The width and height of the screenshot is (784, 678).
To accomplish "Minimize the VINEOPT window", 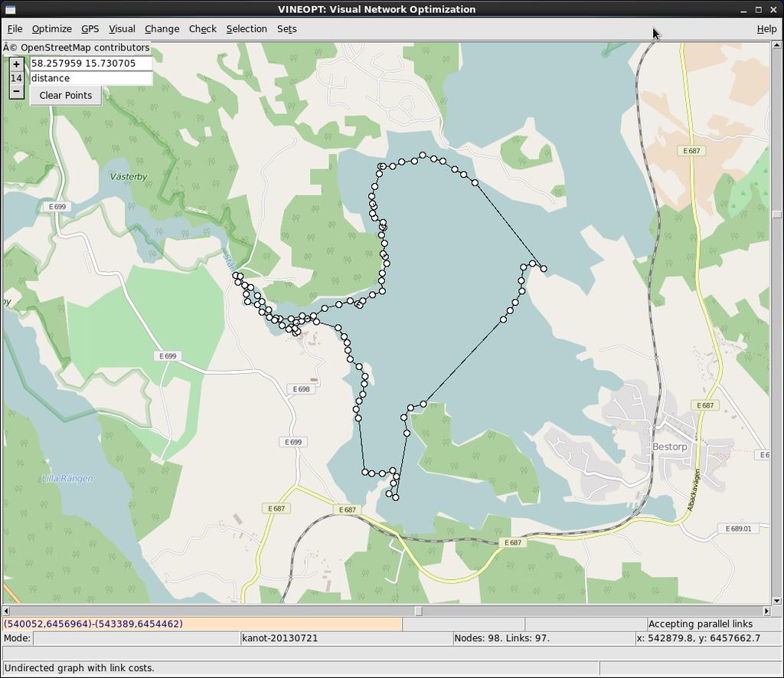I will [x=744, y=10].
